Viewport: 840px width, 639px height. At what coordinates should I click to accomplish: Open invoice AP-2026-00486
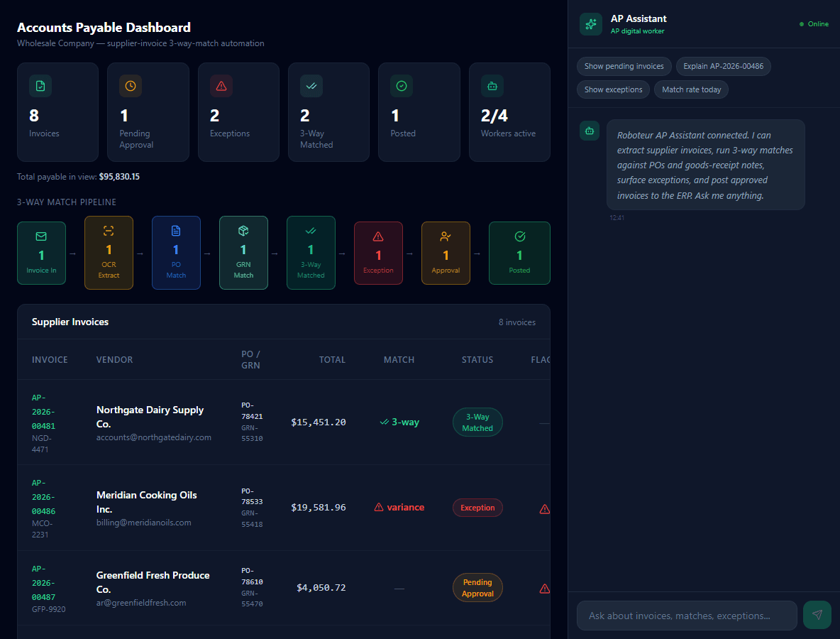[43, 497]
